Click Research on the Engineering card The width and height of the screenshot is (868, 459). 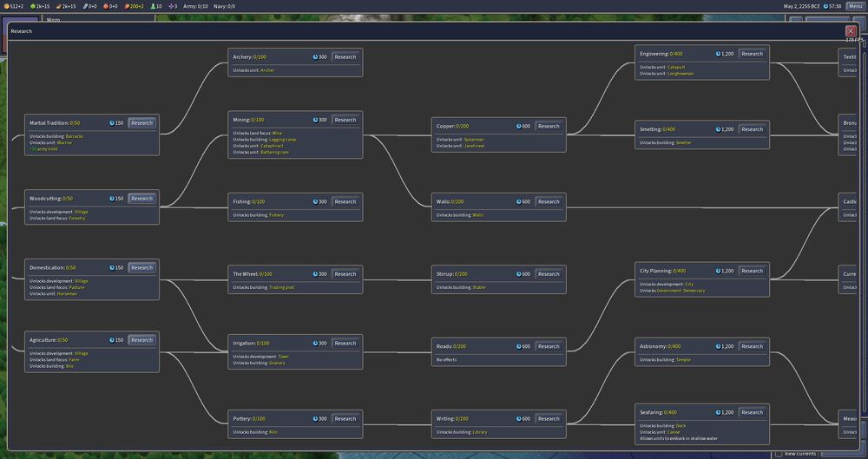click(x=752, y=54)
